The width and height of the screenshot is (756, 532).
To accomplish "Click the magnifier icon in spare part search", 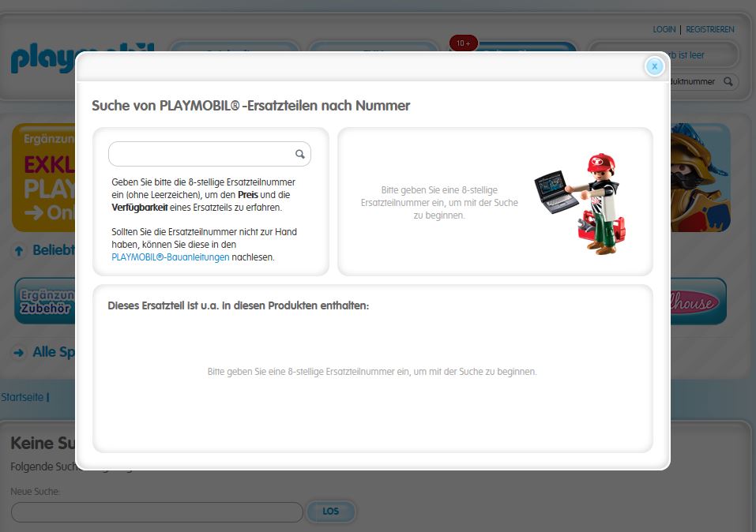I will tap(300, 155).
